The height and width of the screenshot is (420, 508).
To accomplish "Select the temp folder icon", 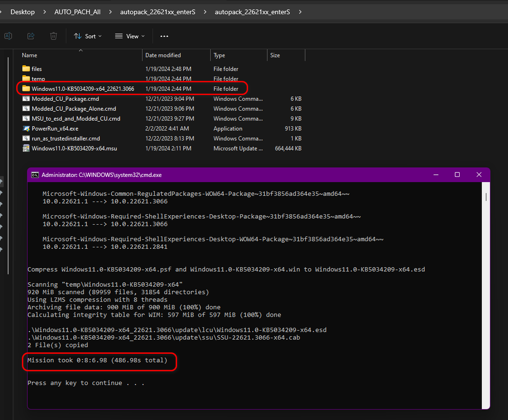I will tap(26, 78).
